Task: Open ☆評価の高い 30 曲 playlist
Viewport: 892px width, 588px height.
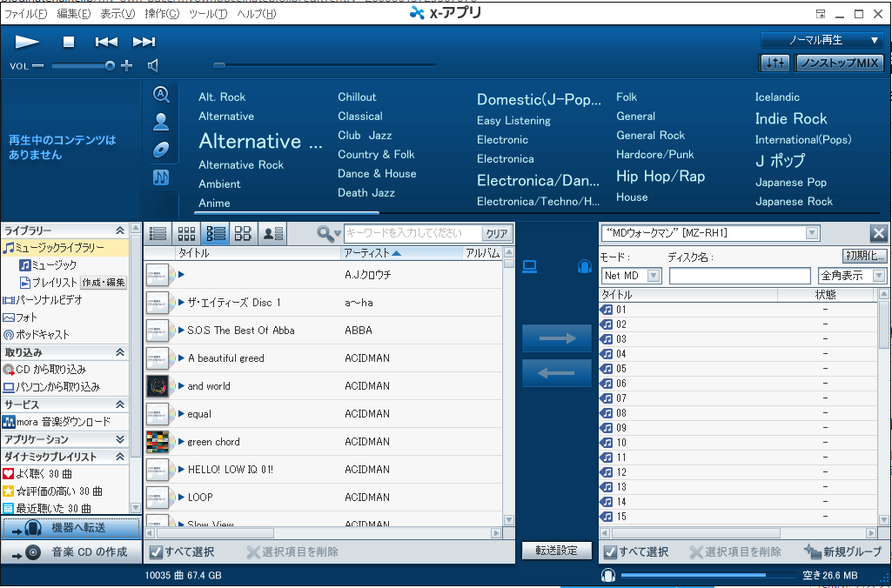Action: (x=52, y=491)
